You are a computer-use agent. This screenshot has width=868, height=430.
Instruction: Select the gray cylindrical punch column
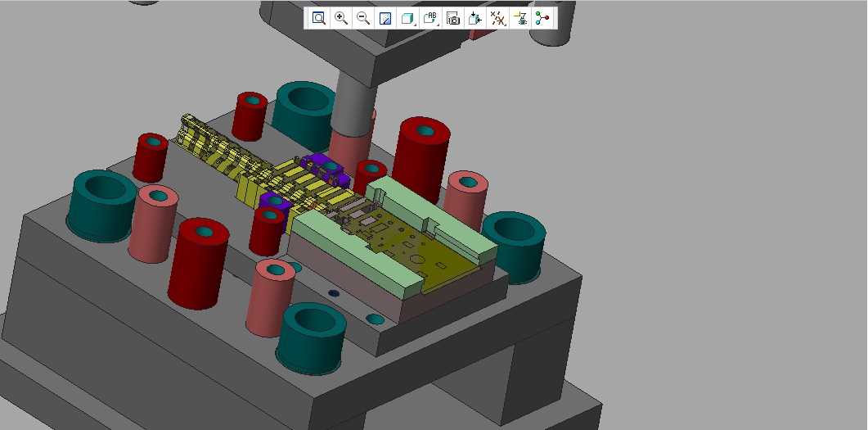[x=353, y=106]
